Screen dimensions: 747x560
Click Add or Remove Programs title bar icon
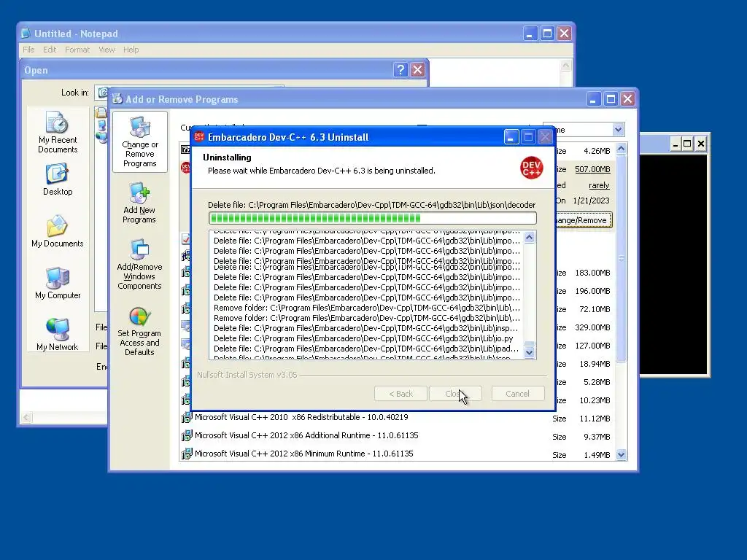[x=117, y=99]
